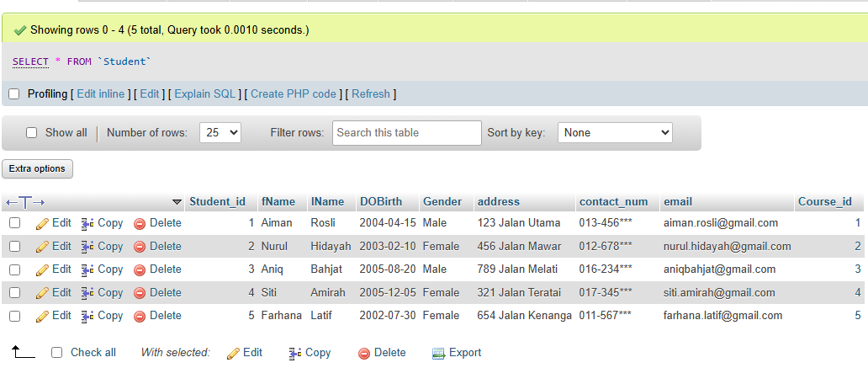Screen dimensions: 868x368
Task: Sort by Gender column header
Action: tap(442, 202)
